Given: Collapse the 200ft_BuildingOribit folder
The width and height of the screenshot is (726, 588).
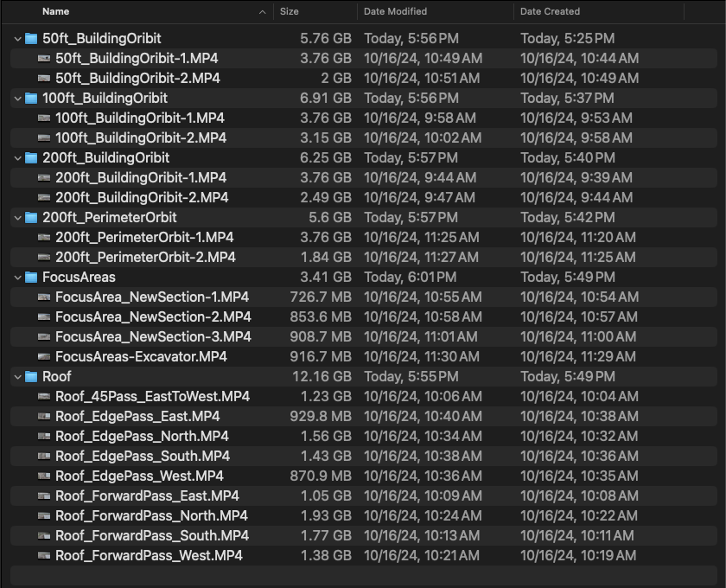Looking at the screenshot, I should click(17, 157).
